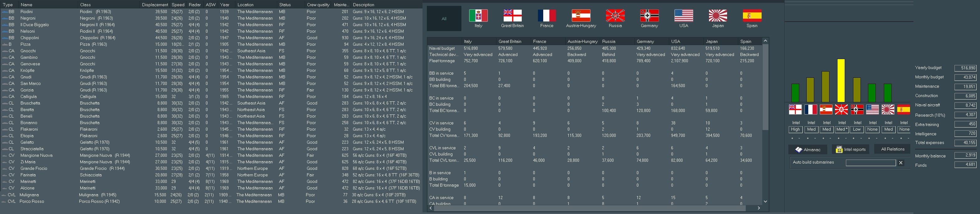Click USA flag under tension chart

point(872,109)
